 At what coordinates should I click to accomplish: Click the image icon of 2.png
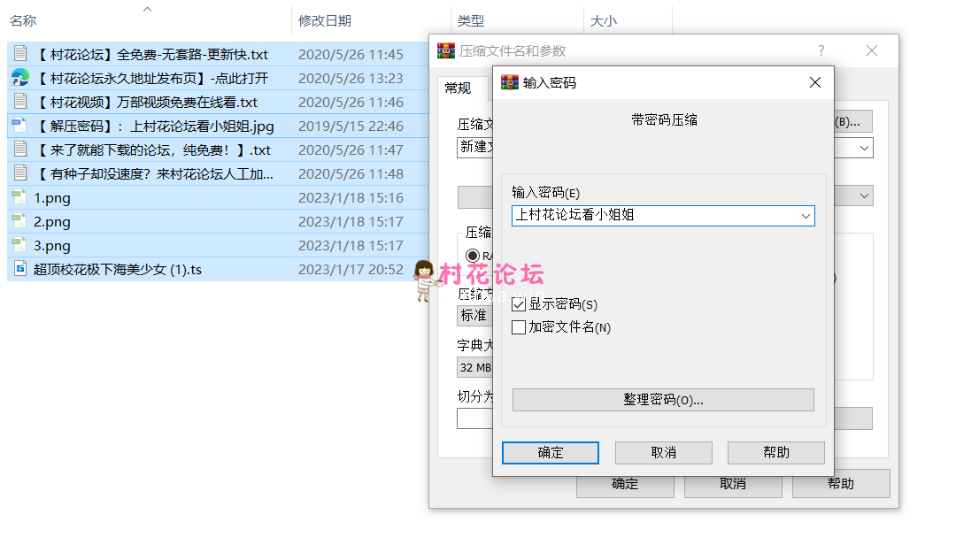[x=19, y=220]
